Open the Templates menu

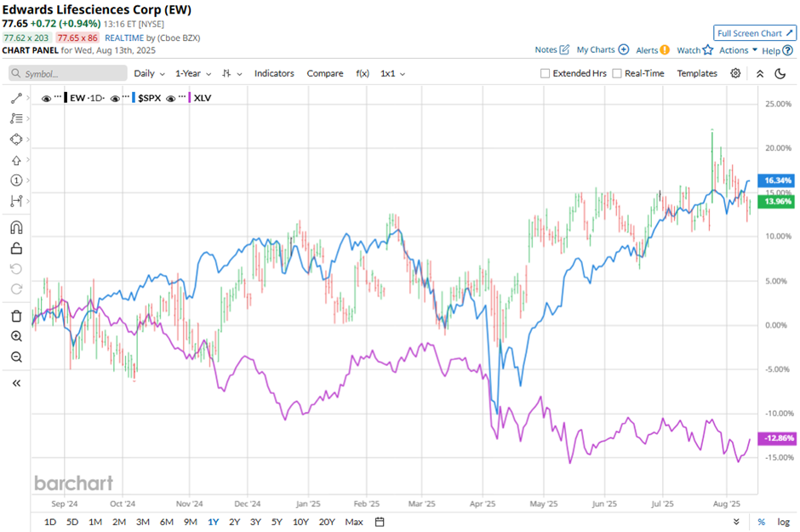(697, 73)
